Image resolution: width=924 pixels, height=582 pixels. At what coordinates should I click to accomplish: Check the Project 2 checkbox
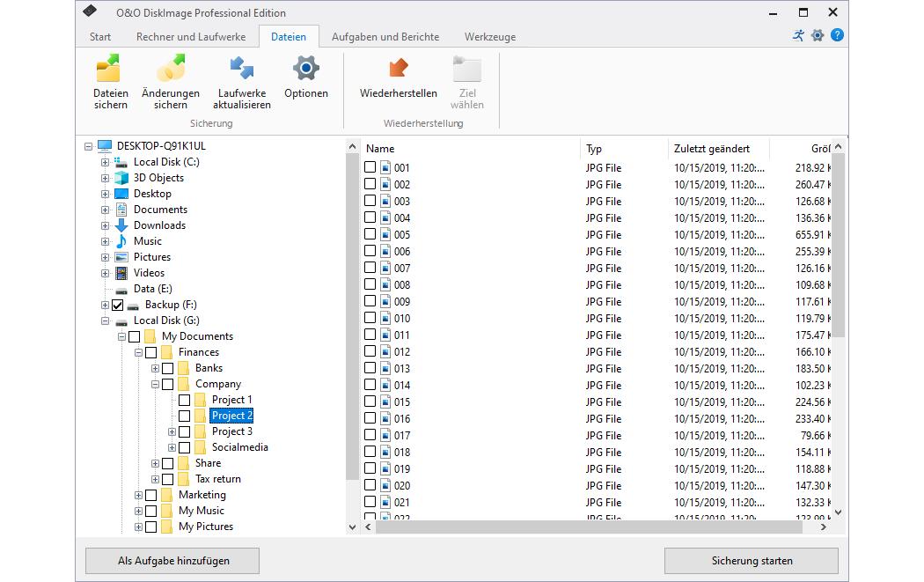tap(184, 416)
